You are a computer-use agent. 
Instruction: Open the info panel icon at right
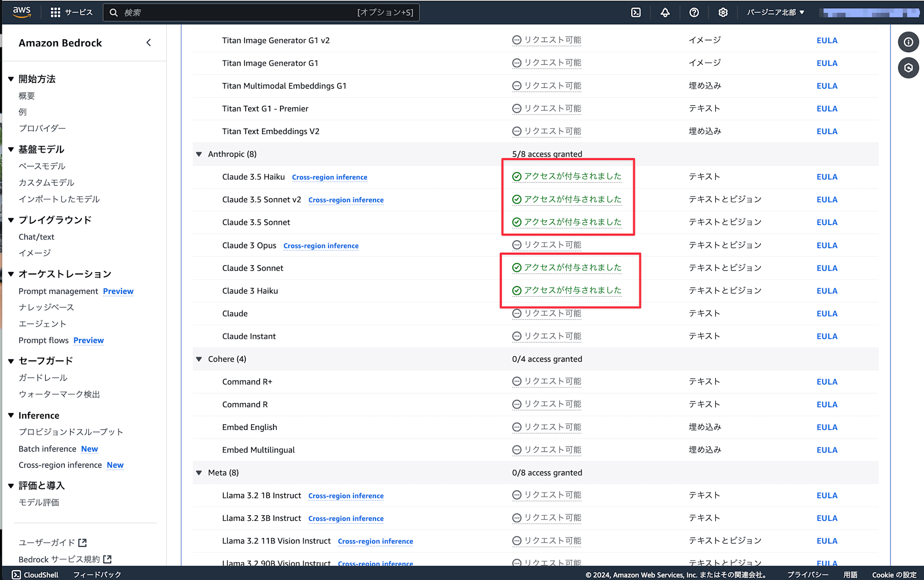[908, 43]
